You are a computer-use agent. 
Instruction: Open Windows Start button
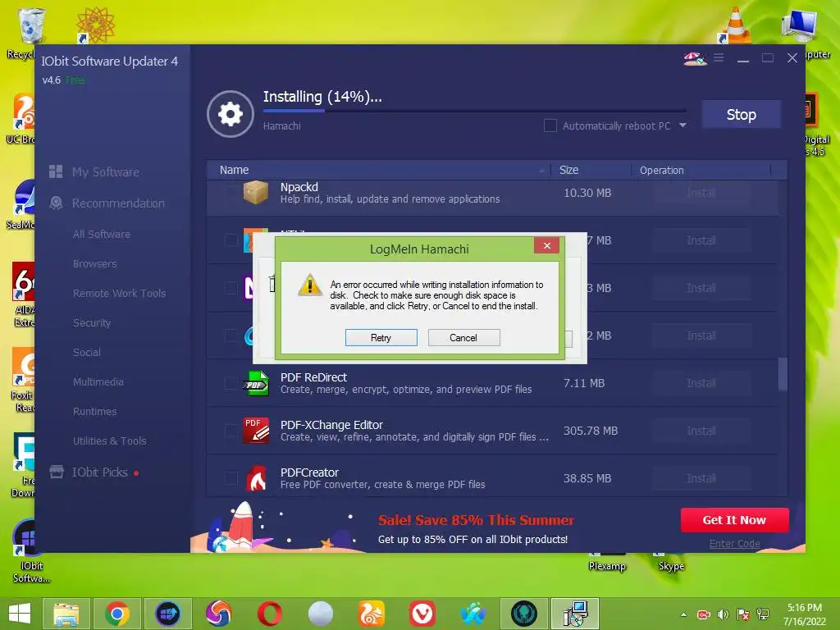tap(20, 614)
